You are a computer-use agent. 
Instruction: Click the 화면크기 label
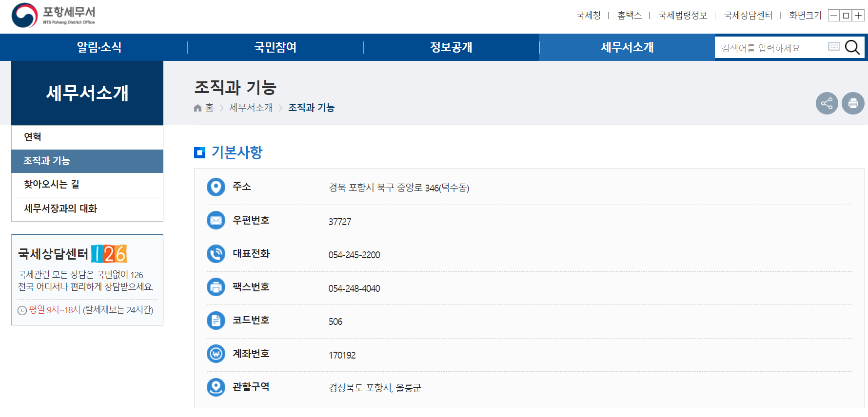(806, 16)
